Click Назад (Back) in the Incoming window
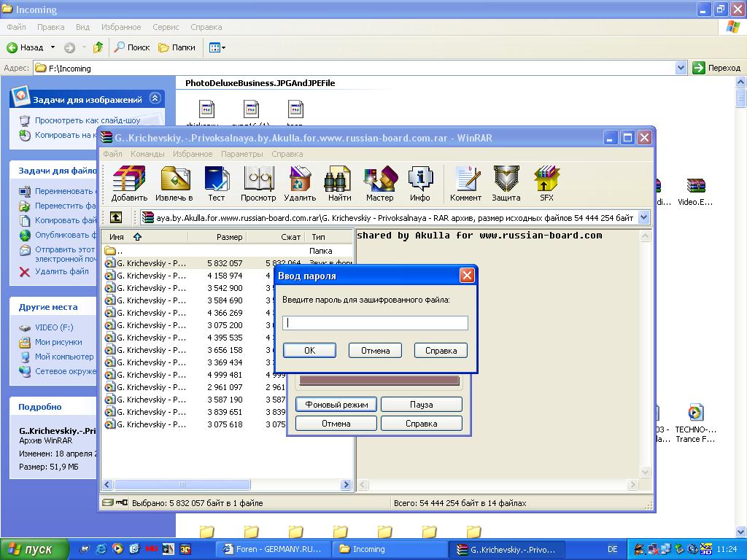Screen dimensions: 747x560 tap(25, 47)
